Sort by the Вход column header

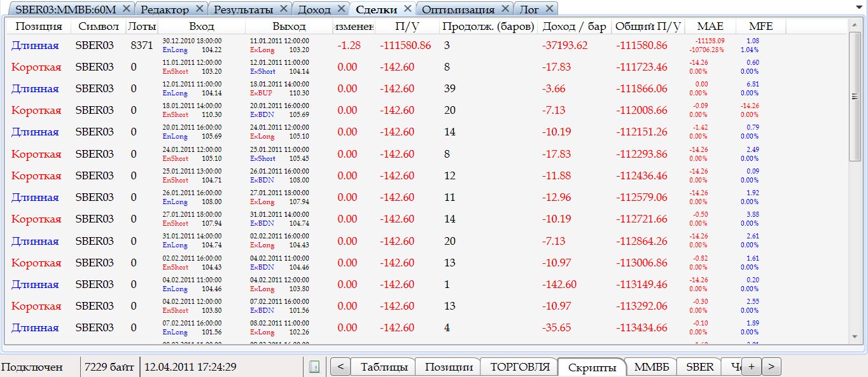(x=202, y=26)
